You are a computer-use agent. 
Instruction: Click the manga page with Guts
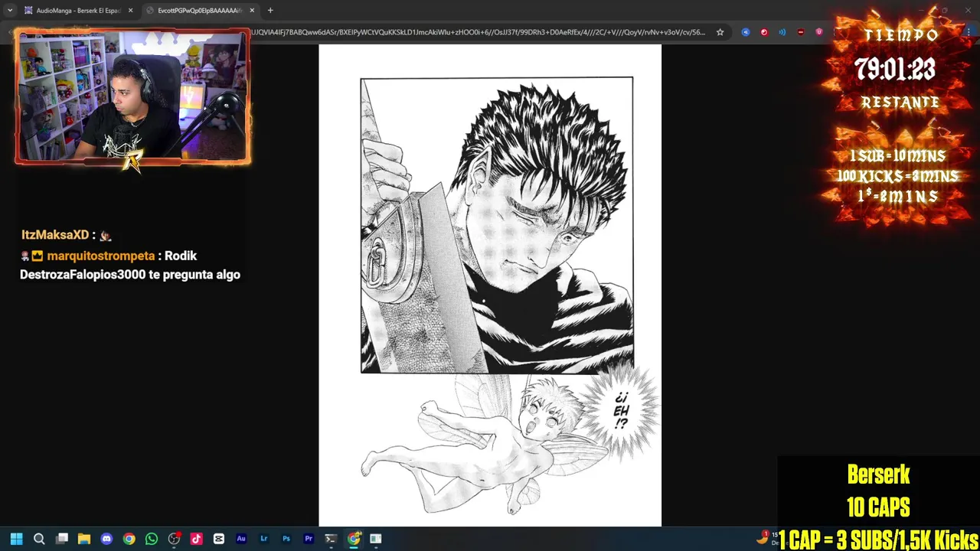click(490, 285)
